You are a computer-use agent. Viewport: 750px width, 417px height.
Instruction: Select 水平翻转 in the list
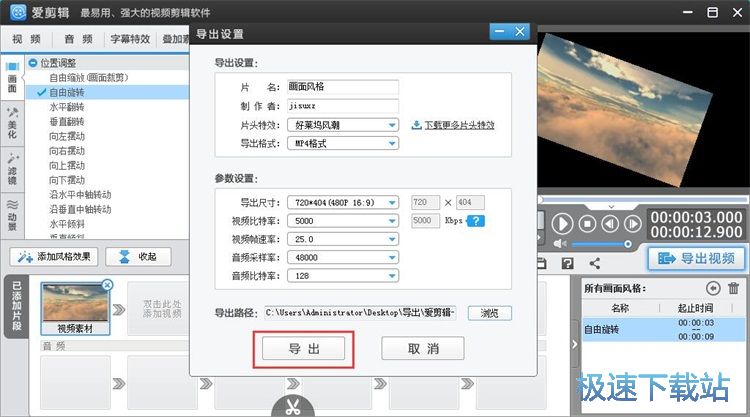(x=66, y=107)
